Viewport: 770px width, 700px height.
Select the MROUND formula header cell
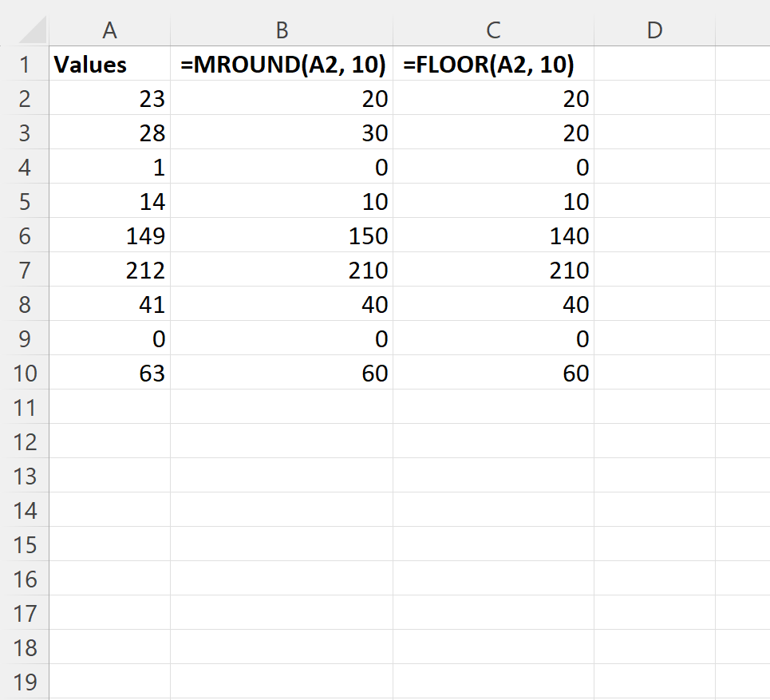(281, 65)
